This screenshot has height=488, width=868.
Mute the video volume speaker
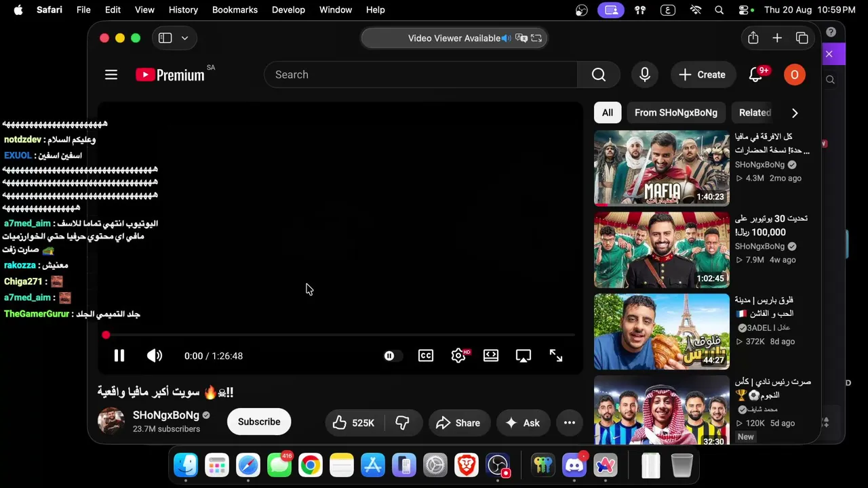coord(155,356)
